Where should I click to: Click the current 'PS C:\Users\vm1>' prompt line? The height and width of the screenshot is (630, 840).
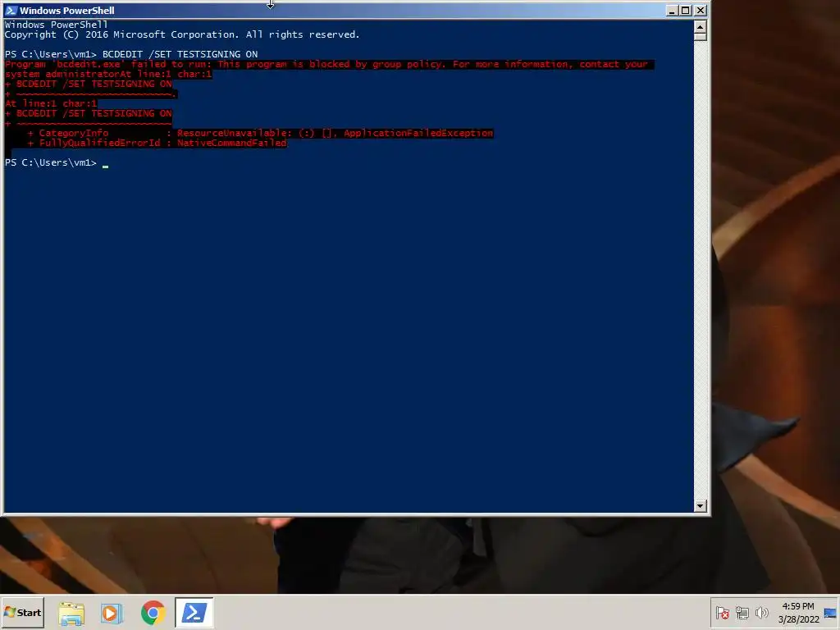coord(57,163)
